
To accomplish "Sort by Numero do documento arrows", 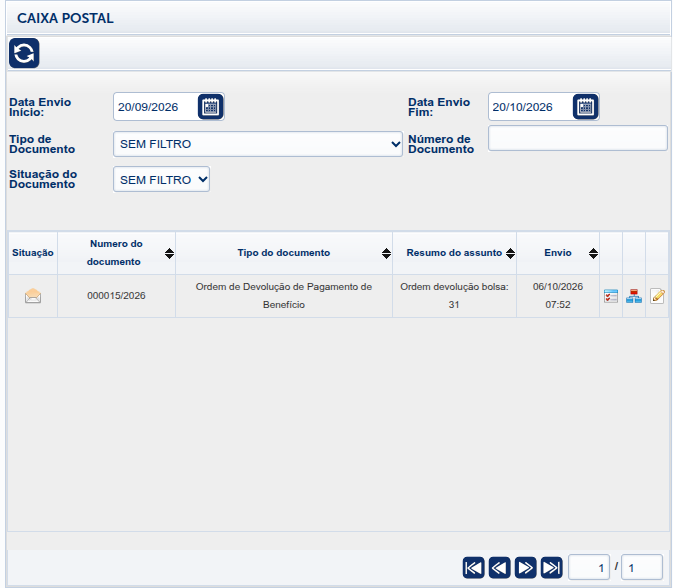I will click(170, 254).
